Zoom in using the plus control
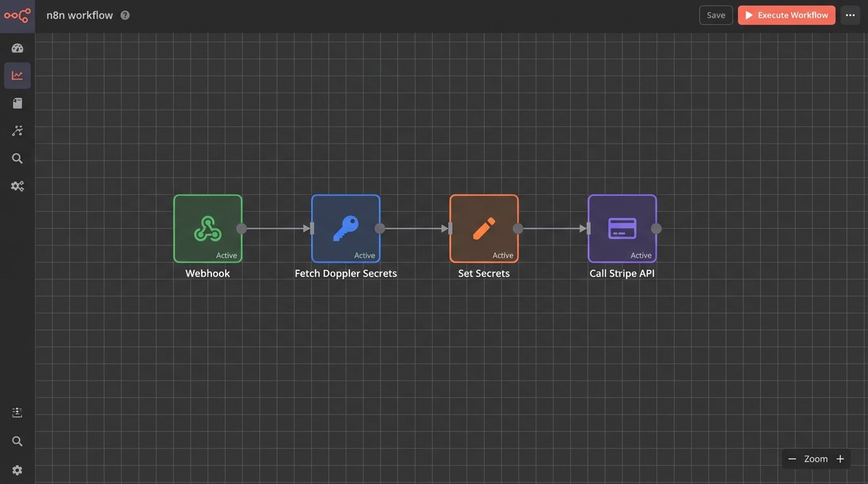Screen dimensions: 868x484 (840, 459)
